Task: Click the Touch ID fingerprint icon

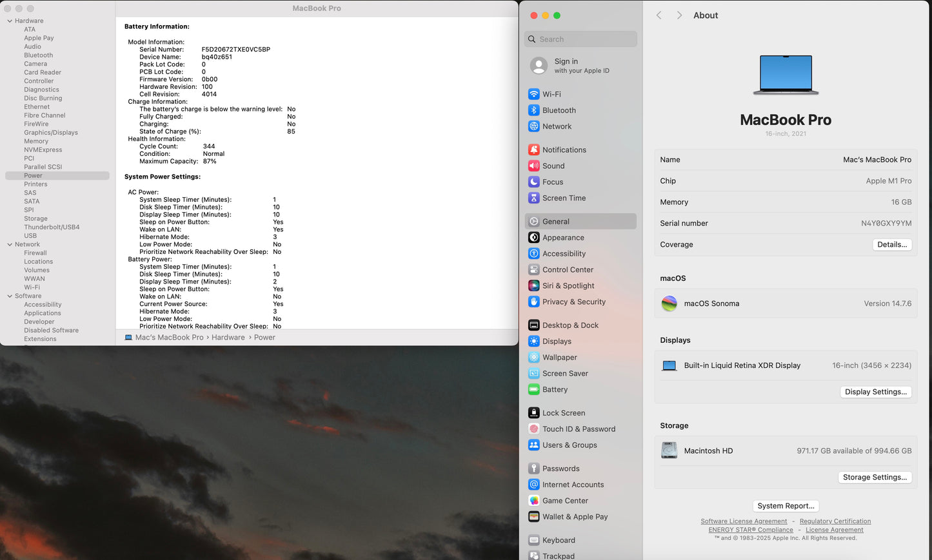Action: 533,429
